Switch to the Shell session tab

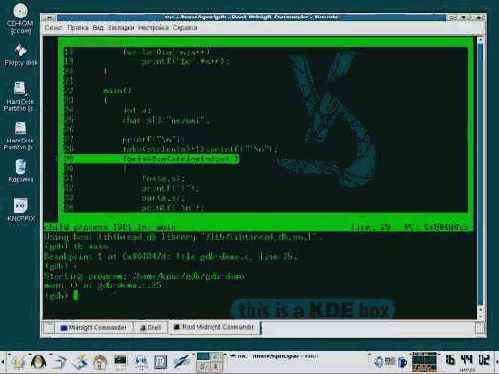[x=151, y=328]
